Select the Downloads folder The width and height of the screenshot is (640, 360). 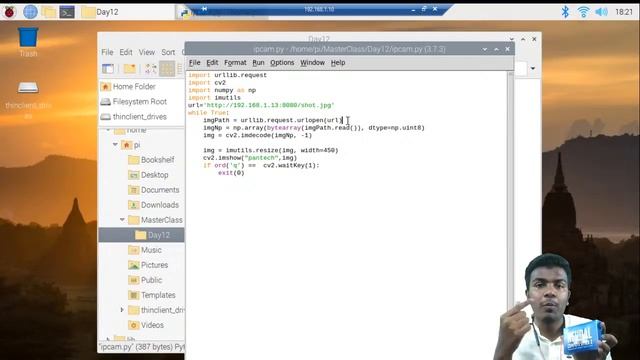[153, 205]
